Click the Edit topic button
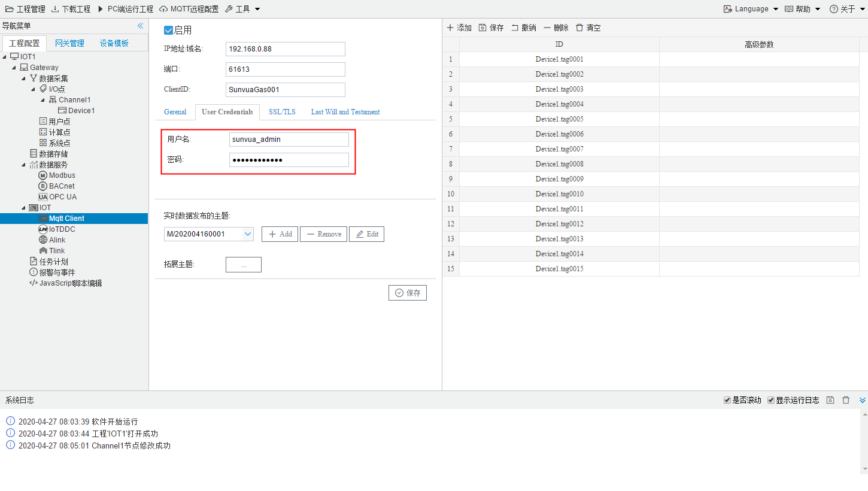This screenshot has width=868, height=491. coord(366,234)
